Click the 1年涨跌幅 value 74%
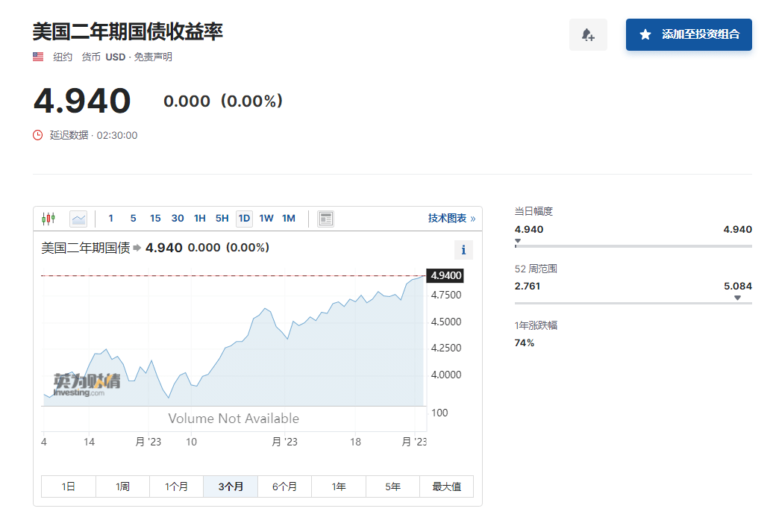776x532 pixels. click(525, 343)
